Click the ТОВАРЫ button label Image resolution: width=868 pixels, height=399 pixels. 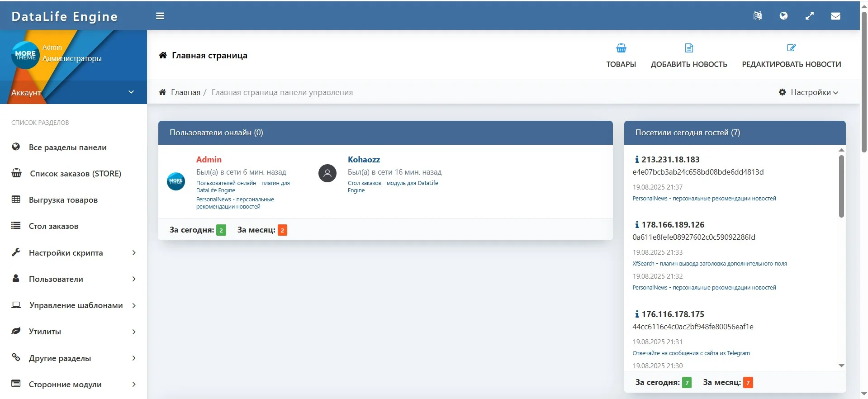[621, 64]
